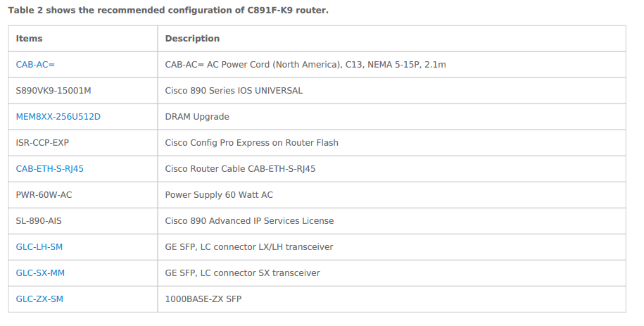
Task: Select the Cisco 890 Series IOS UNIVERSAL text
Action: [x=234, y=91]
